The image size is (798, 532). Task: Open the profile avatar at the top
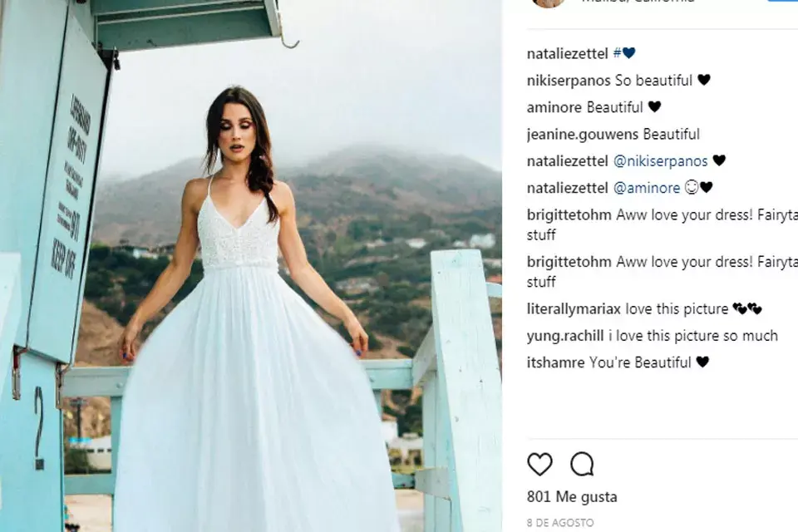[549, 2]
